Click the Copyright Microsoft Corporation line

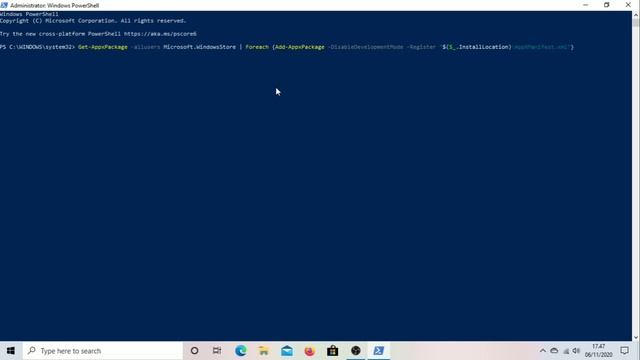[93, 21]
